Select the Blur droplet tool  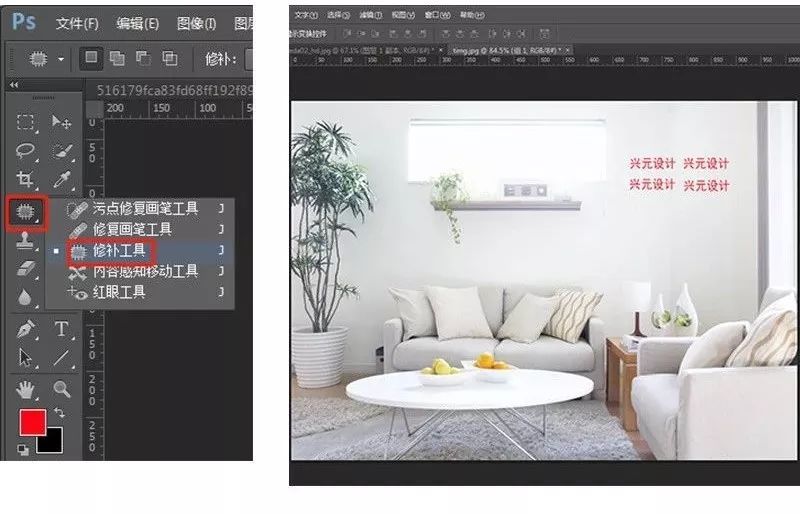(x=26, y=297)
